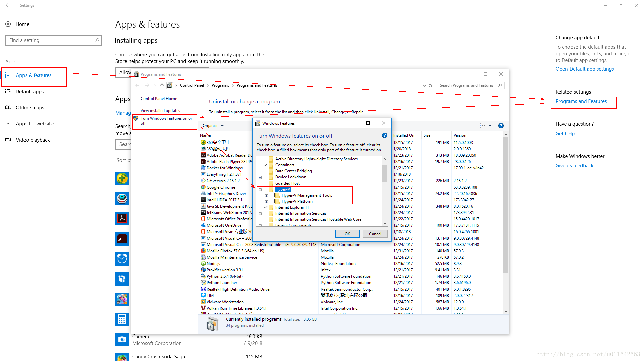Click the Settings back arrow icon
Image resolution: width=644 pixels, height=361 pixels.
click(x=8, y=5)
